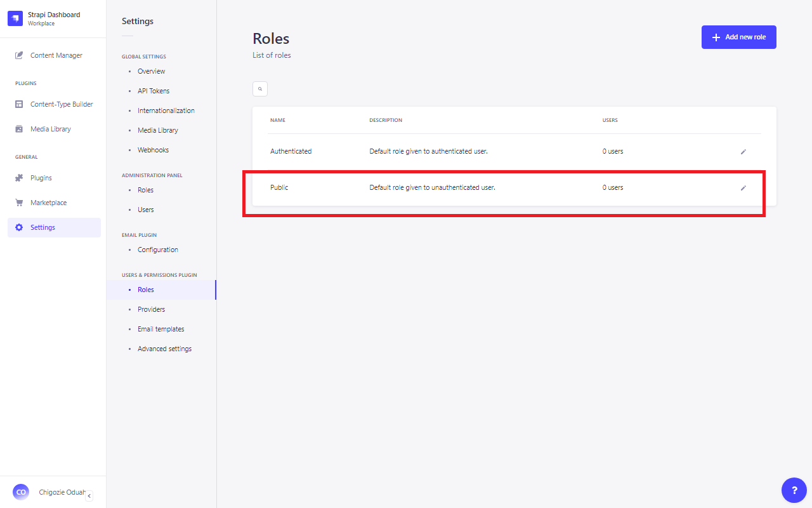Viewport: 812px width, 508px height.
Task: Open Webhooks settings page
Action: 153,150
